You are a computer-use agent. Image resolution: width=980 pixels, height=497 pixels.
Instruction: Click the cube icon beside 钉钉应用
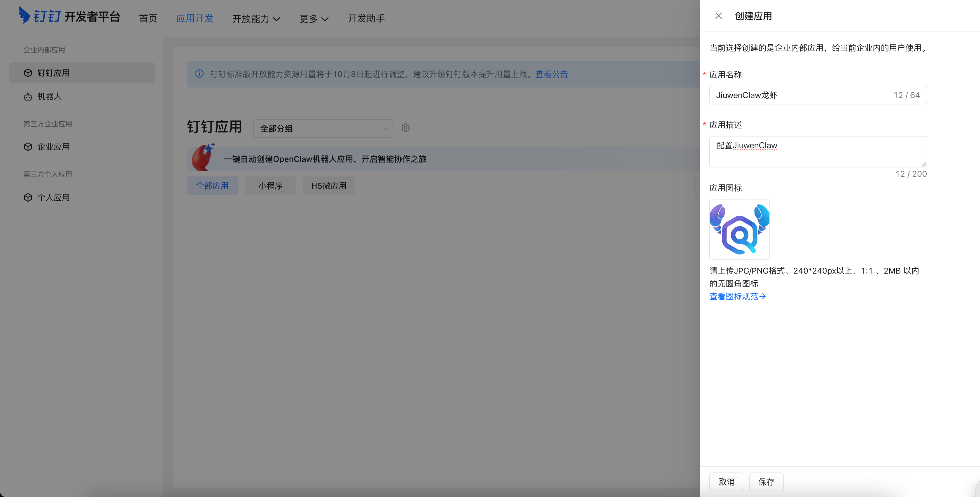coord(28,73)
